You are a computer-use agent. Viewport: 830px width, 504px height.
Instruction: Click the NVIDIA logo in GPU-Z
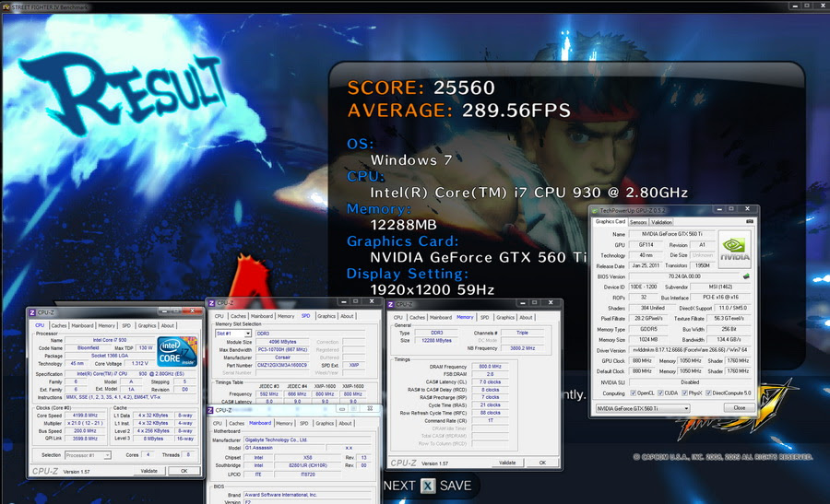735,249
